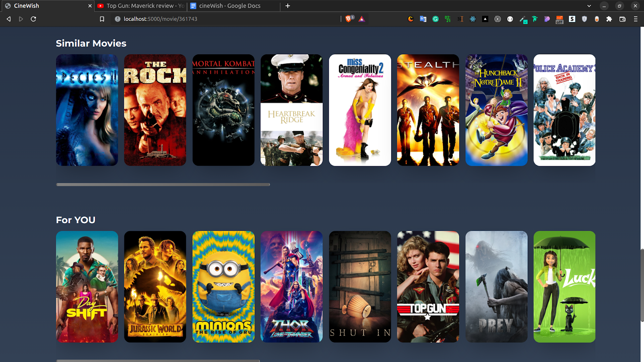Select the Stealth movie poster
Viewport: 644px width, 362px height.
click(428, 110)
